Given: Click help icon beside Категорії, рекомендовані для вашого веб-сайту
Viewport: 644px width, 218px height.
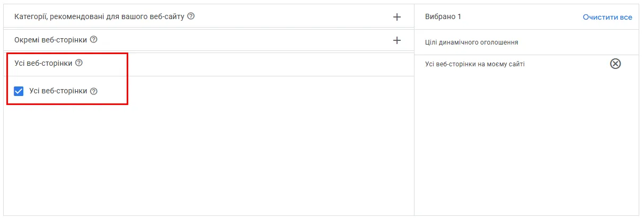Looking at the screenshot, I should [191, 16].
